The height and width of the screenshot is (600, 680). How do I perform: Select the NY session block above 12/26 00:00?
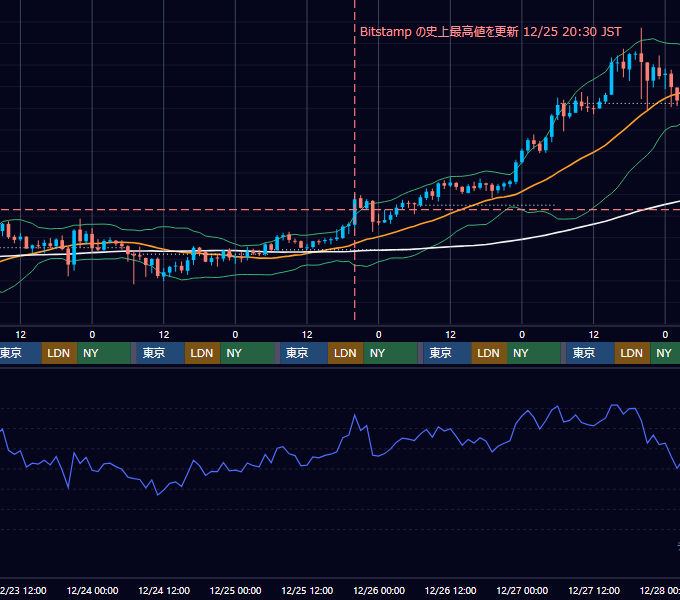[x=390, y=353]
